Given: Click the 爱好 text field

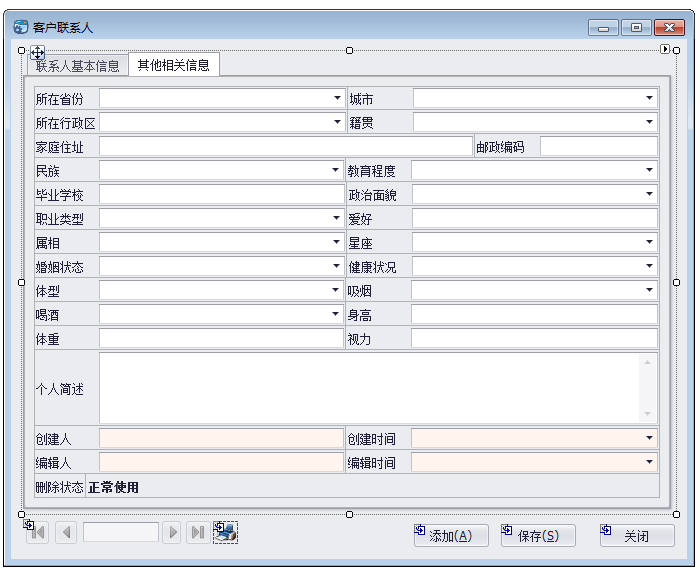Looking at the screenshot, I should point(535,219).
